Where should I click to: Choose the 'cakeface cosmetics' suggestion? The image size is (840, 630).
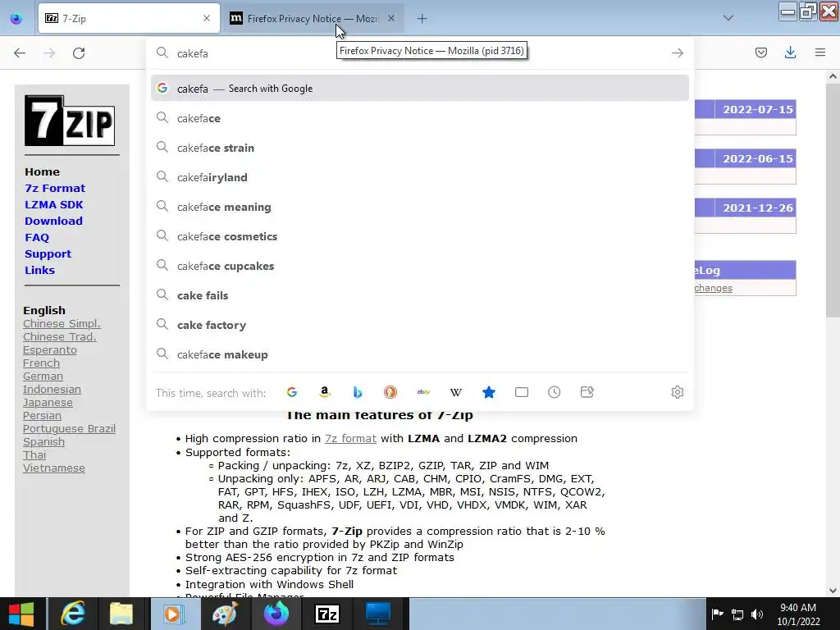point(420,236)
